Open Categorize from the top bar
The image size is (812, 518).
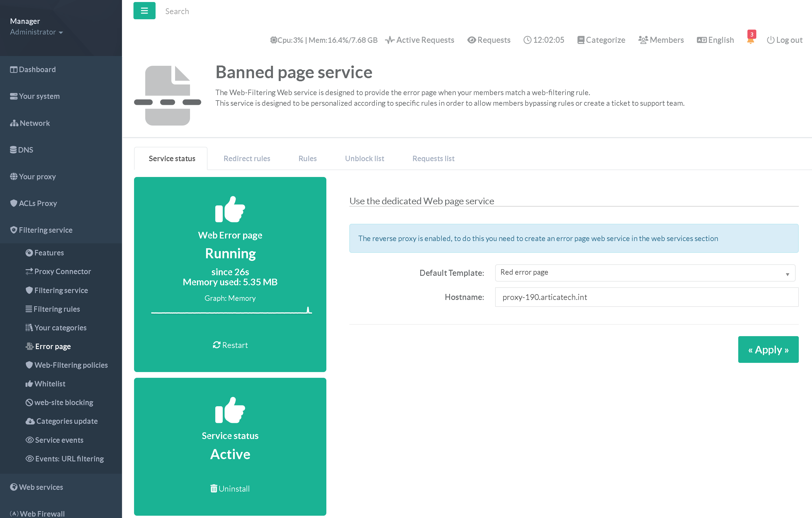[x=601, y=40]
